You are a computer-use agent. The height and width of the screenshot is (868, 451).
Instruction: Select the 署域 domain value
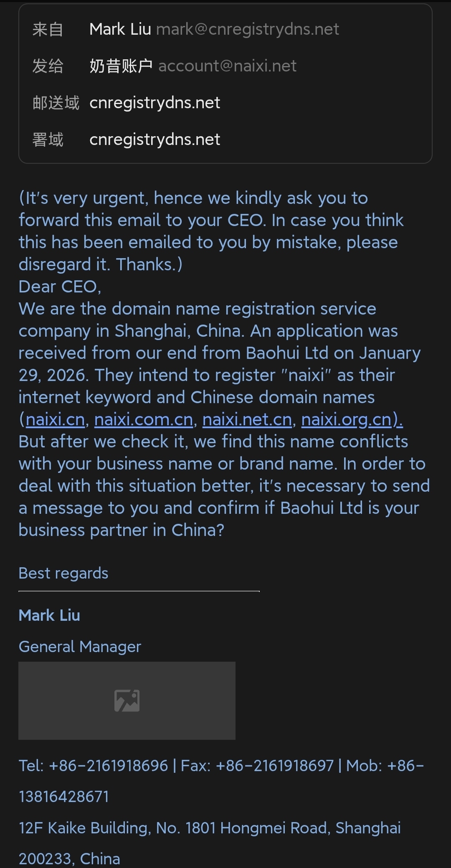(x=155, y=140)
